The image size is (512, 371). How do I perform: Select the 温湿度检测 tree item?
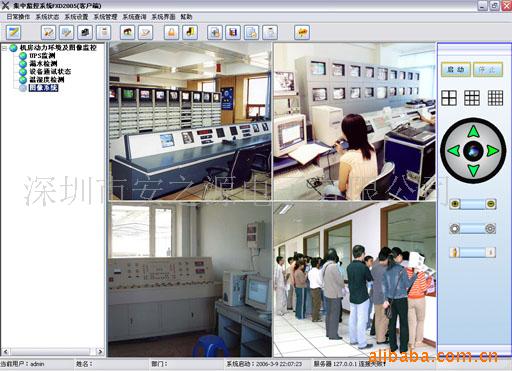pos(47,80)
